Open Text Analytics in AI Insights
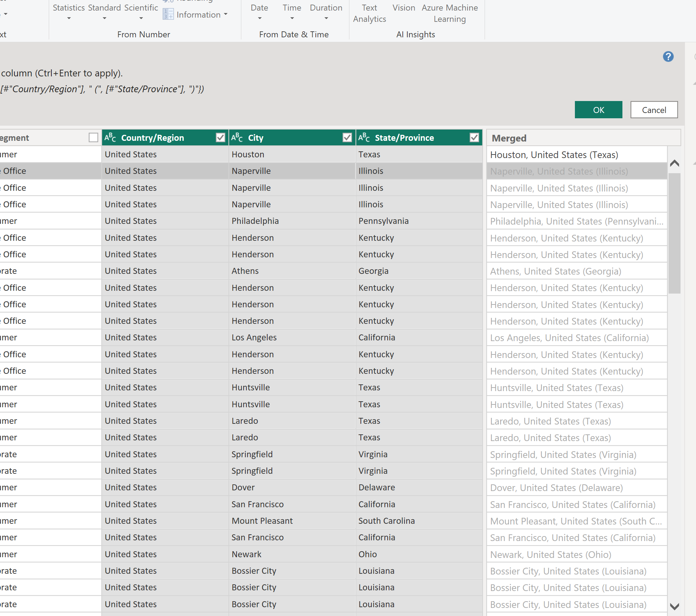Viewport: 696px width, 616px height. pyautogui.click(x=369, y=13)
